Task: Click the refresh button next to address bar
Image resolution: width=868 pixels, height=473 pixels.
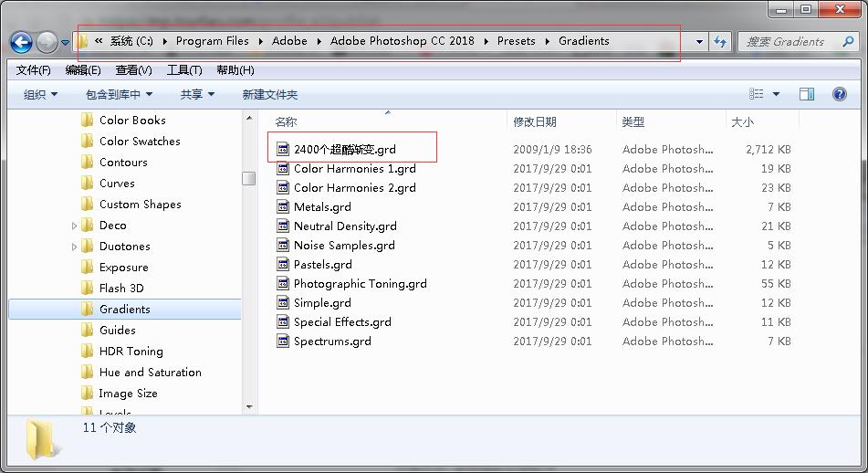Action: (720, 41)
